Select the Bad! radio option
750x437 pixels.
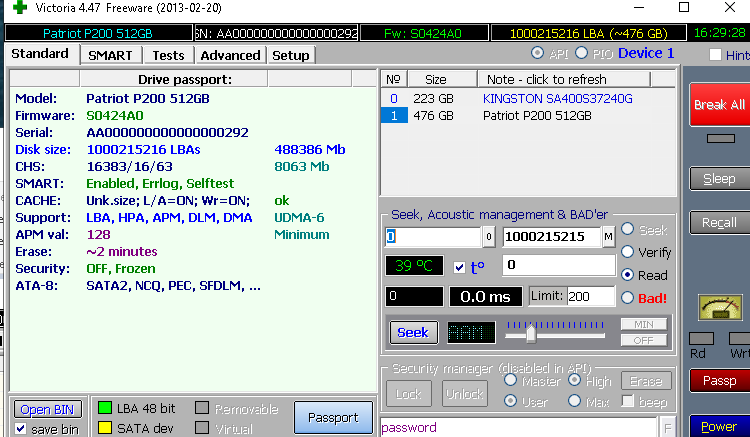pyautogui.click(x=628, y=297)
